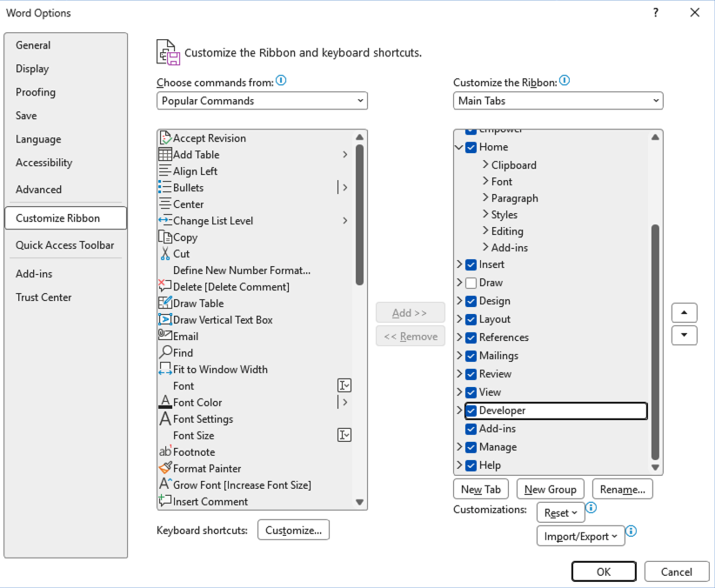
Task: Click info icon beside Choose commands from
Action: click(x=281, y=81)
